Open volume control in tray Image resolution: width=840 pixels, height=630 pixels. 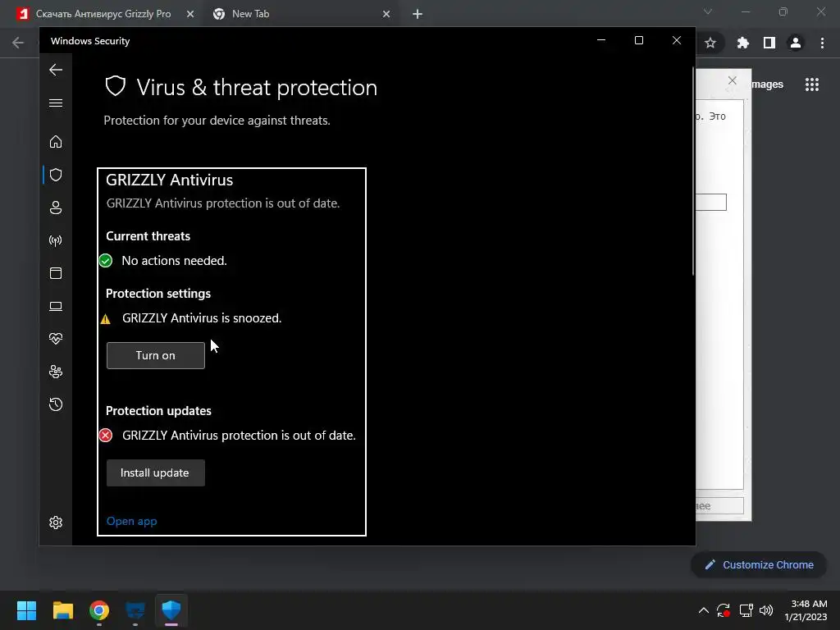click(766, 610)
